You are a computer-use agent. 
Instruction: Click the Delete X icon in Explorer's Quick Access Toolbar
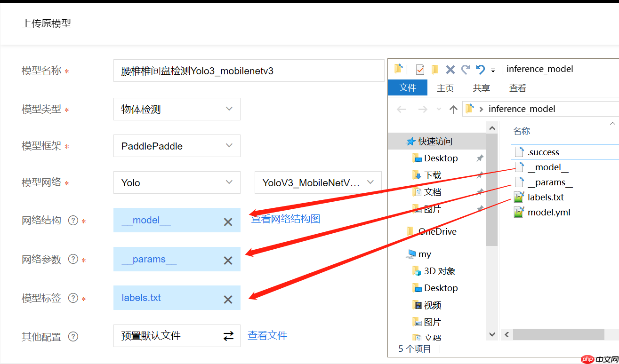coord(450,69)
